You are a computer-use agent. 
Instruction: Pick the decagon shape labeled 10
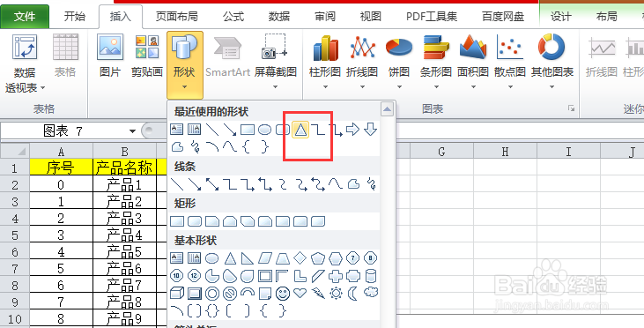click(x=176, y=276)
